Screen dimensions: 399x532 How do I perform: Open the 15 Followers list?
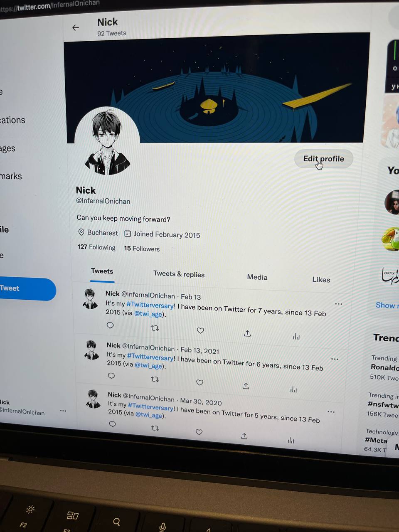click(x=142, y=249)
